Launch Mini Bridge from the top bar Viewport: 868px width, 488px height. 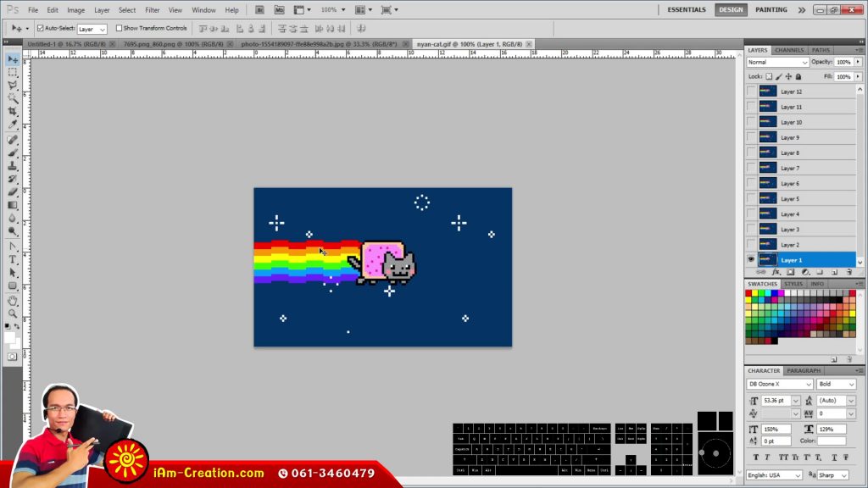click(x=279, y=10)
